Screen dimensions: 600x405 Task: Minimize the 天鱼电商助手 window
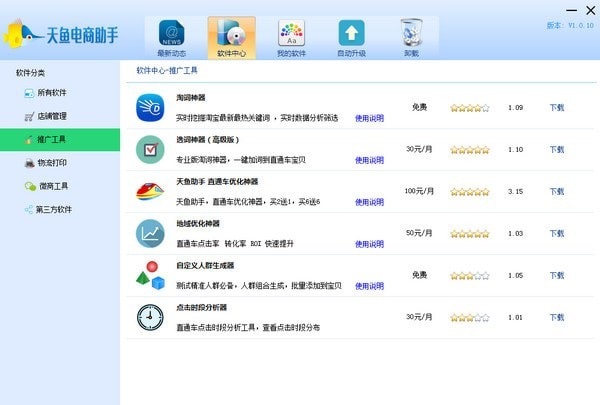571,10
